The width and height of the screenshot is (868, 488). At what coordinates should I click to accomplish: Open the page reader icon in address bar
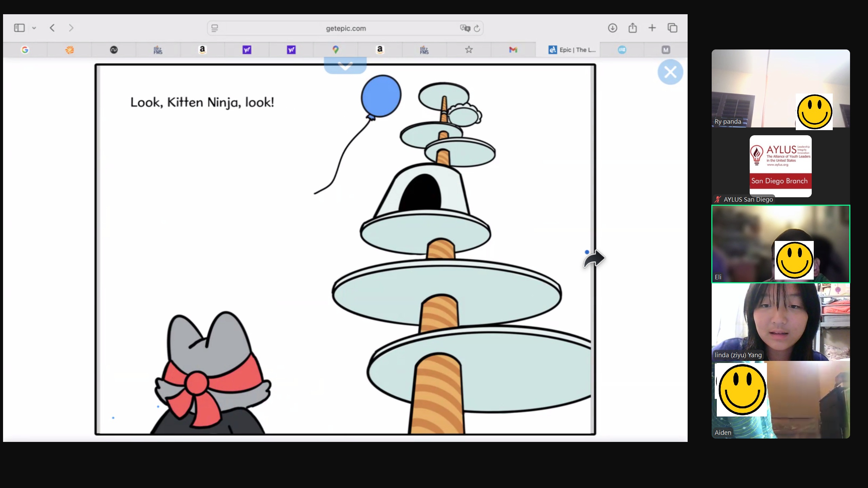[x=215, y=28]
